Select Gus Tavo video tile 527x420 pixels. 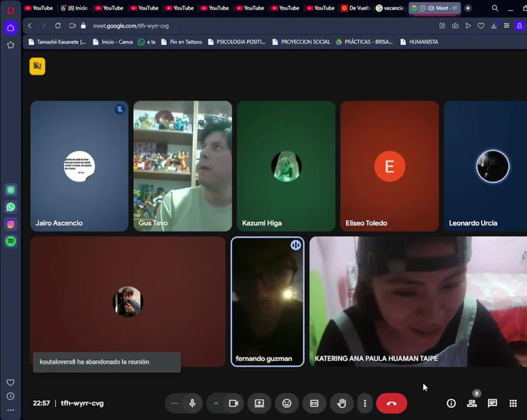[183, 166]
